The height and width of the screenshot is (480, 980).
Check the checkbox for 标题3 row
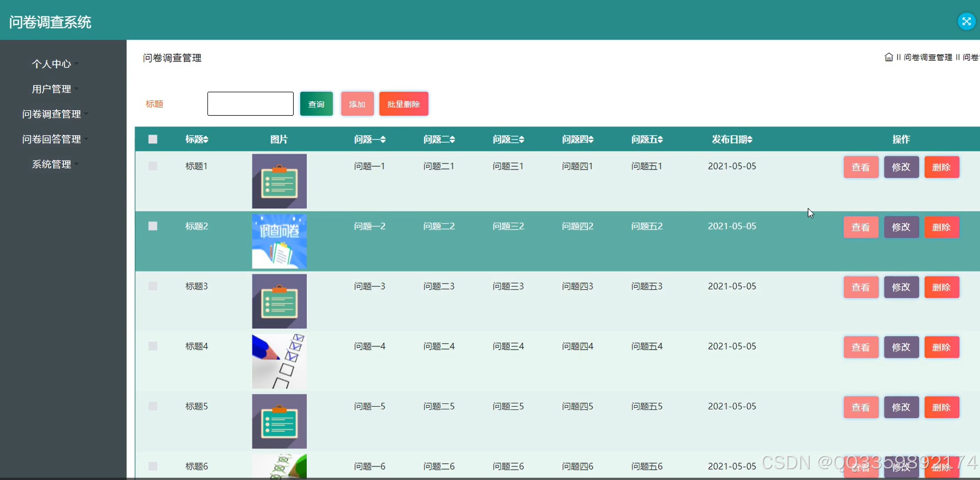pyautogui.click(x=153, y=286)
